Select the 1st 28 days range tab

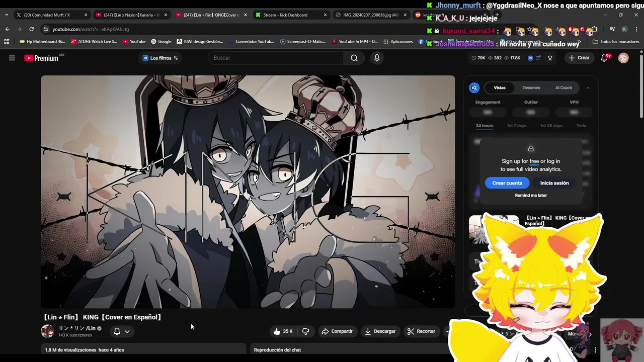[551, 126]
